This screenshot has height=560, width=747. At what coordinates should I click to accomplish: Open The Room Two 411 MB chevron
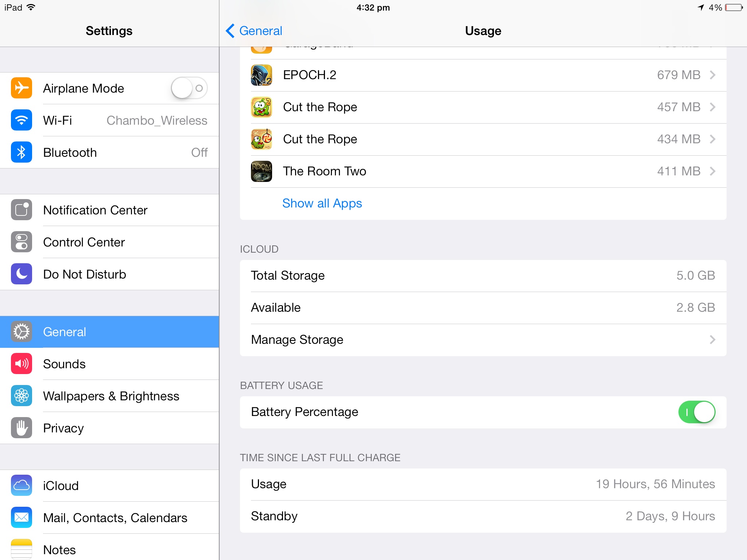pos(712,171)
